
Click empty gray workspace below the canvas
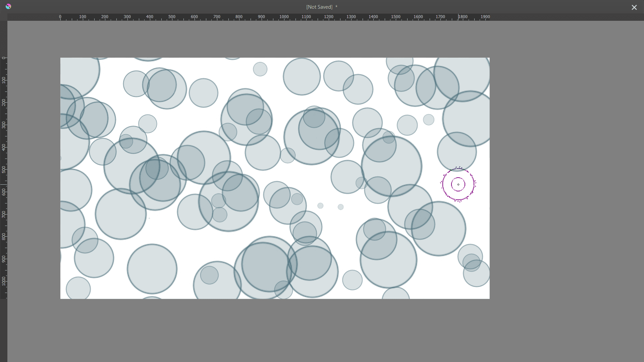275,330
